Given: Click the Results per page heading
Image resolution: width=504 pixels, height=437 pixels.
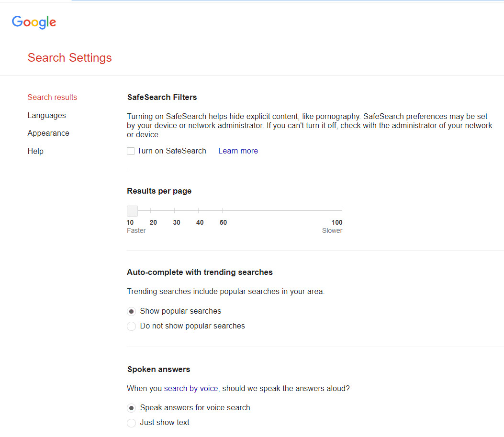Looking at the screenshot, I should click(x=159, y=191).
